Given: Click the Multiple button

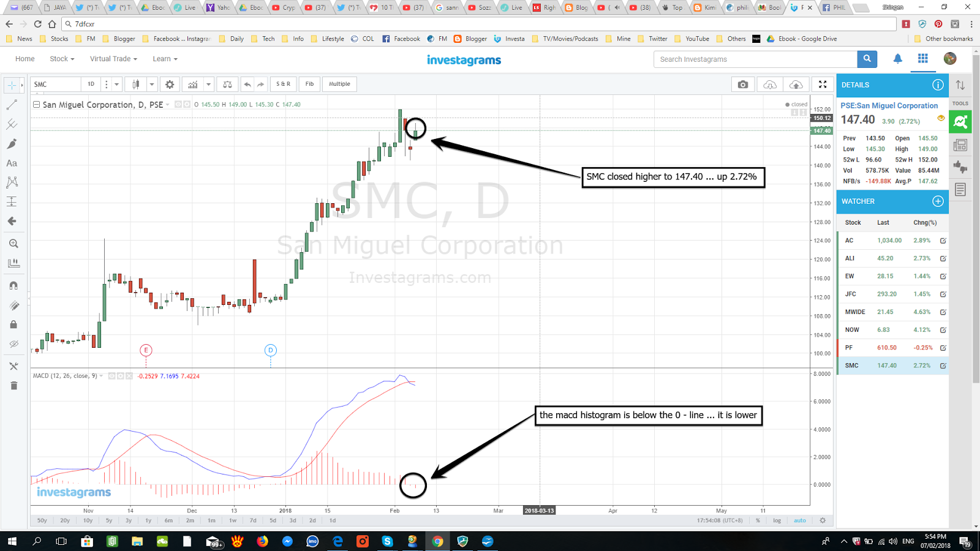Looking at the screenshot, I should tap(339, 84).
